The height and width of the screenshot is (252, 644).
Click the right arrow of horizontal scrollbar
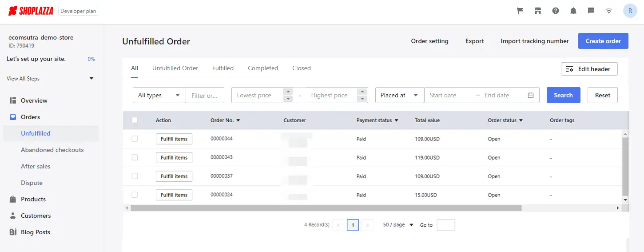pyautogui.click(x=617, y=208)
